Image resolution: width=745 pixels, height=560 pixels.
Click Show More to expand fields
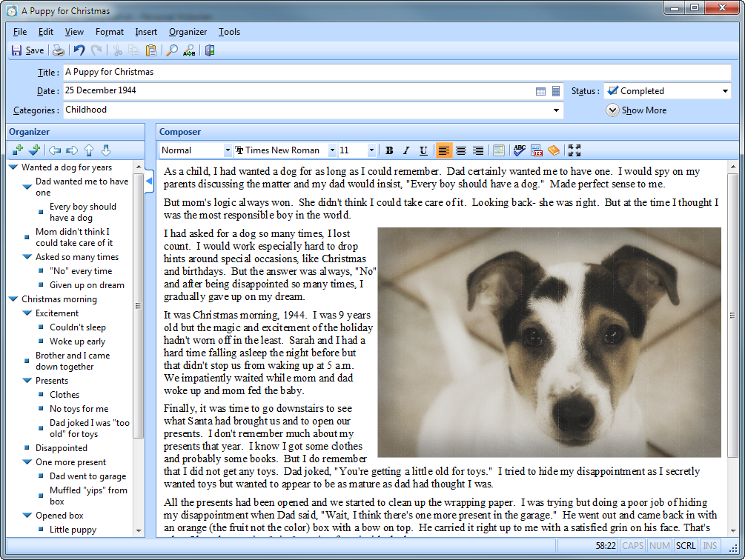coord(636,110)
